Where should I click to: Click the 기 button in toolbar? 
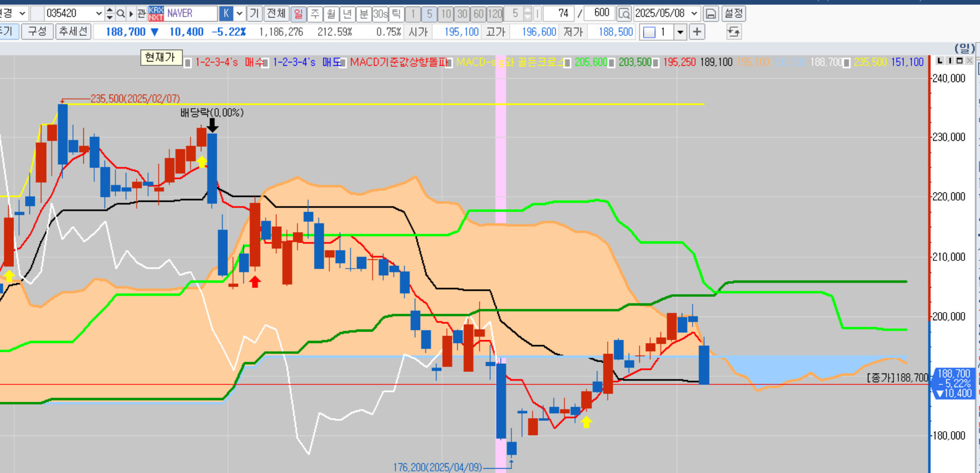click(255, 14)
